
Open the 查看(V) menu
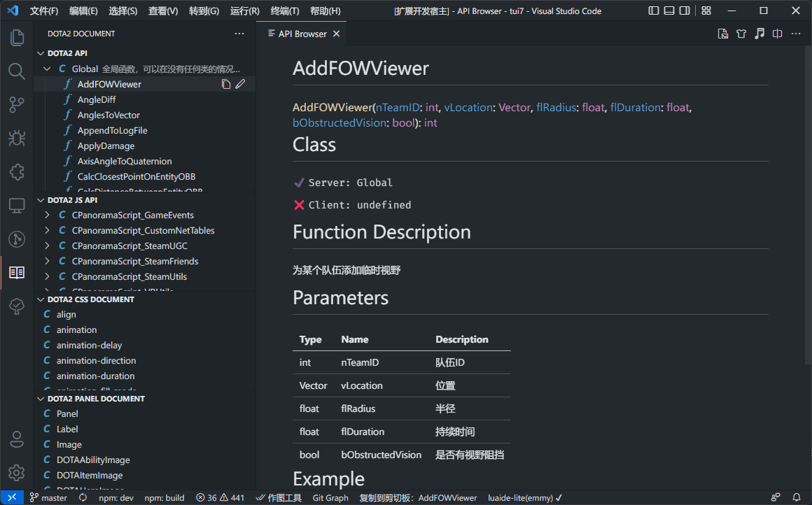pyautogui.click(x=163, y=11)
